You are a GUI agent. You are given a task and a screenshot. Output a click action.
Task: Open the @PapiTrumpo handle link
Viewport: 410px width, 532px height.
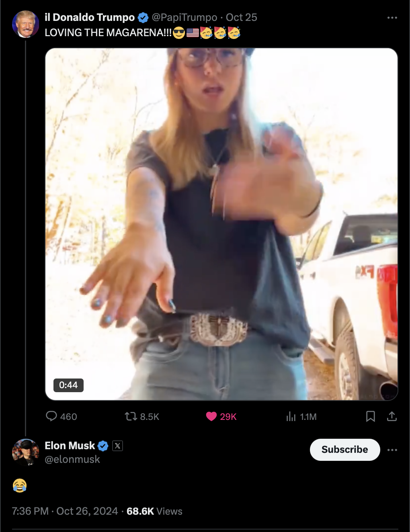[x=184, y=17]
